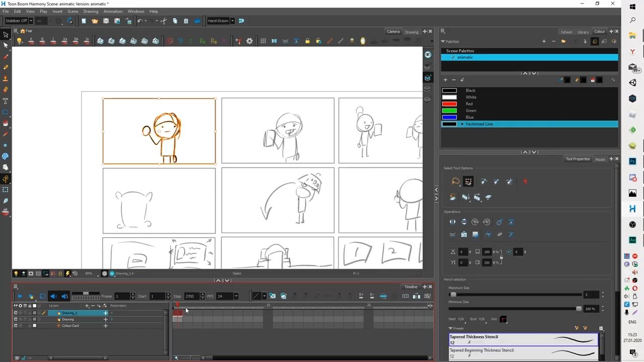This screenshot has width=644, height=362.
Task: Open the FPS dropdown arrow
Action: point(236,296)
